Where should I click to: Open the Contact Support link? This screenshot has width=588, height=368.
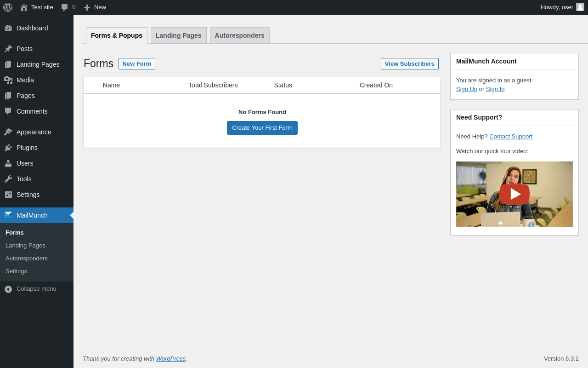point(511,137)
